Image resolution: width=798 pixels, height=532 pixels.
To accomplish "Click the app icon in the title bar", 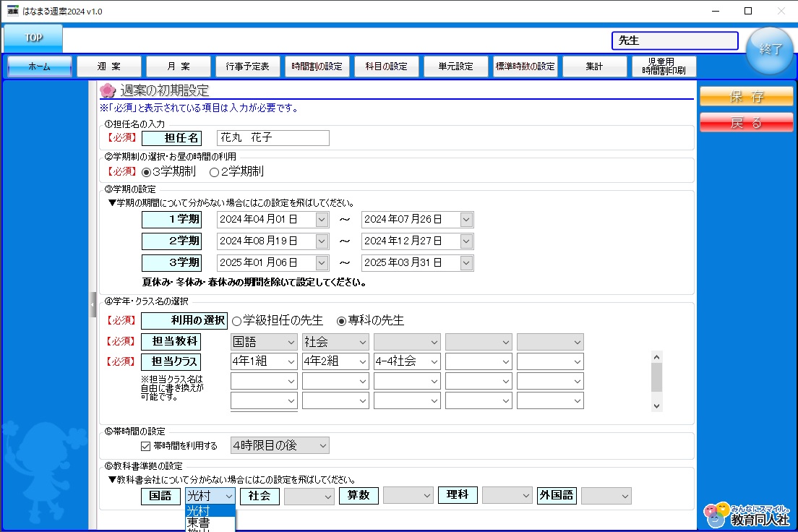I will click(12, 11).
